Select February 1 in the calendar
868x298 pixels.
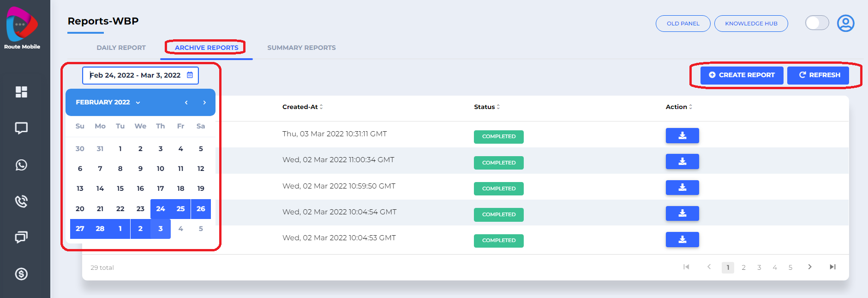(x=120, y=149)
